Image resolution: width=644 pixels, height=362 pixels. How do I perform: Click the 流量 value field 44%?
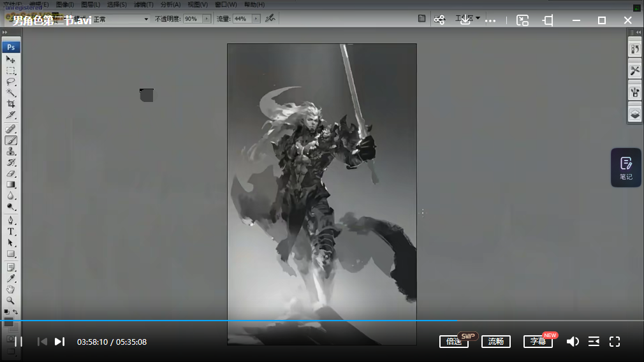point(242,19)
